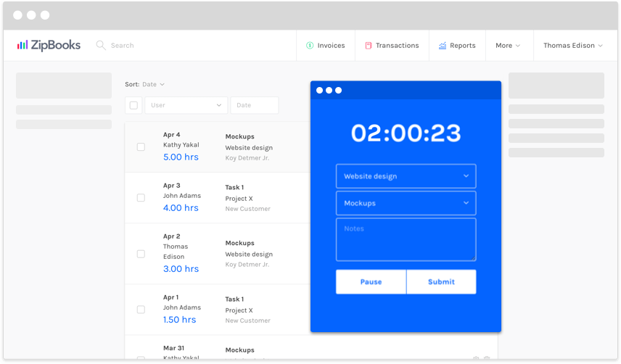Click in the Search field
The height and width of the screenshot is (364, 621).
[123, 46]
